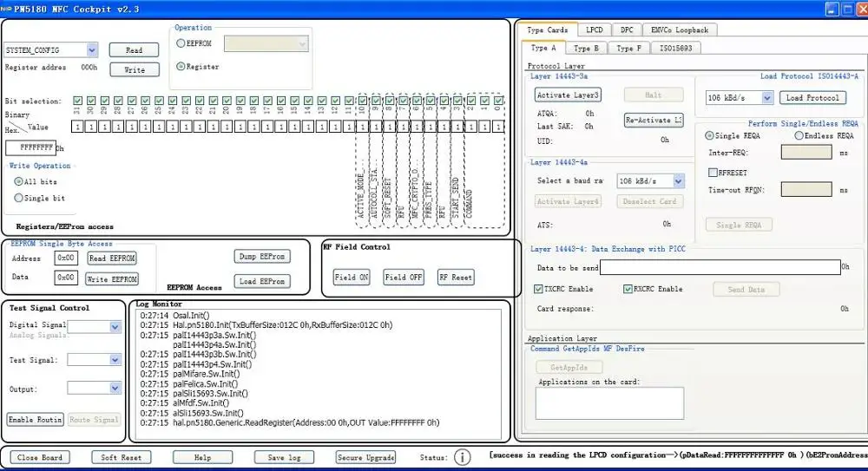The image size is (868, 471).
Task: Toggle TXCRC Enable checkbox
Action: coord(538,289)
